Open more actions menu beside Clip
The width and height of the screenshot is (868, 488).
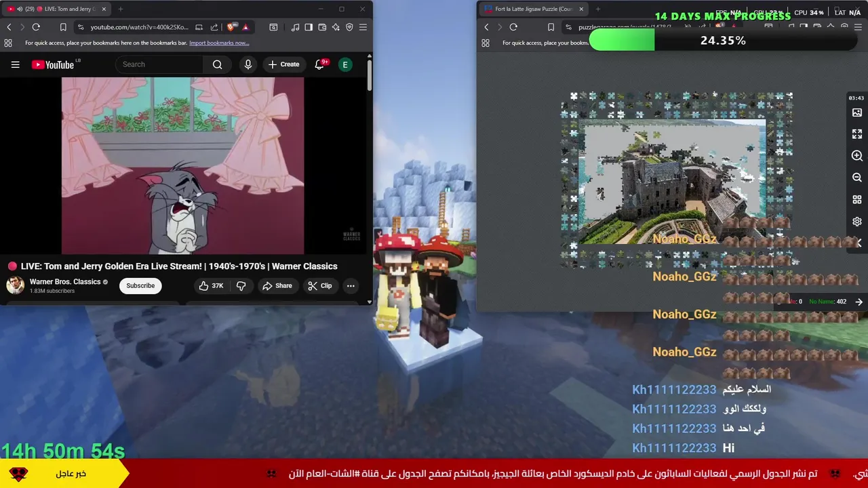351,286
